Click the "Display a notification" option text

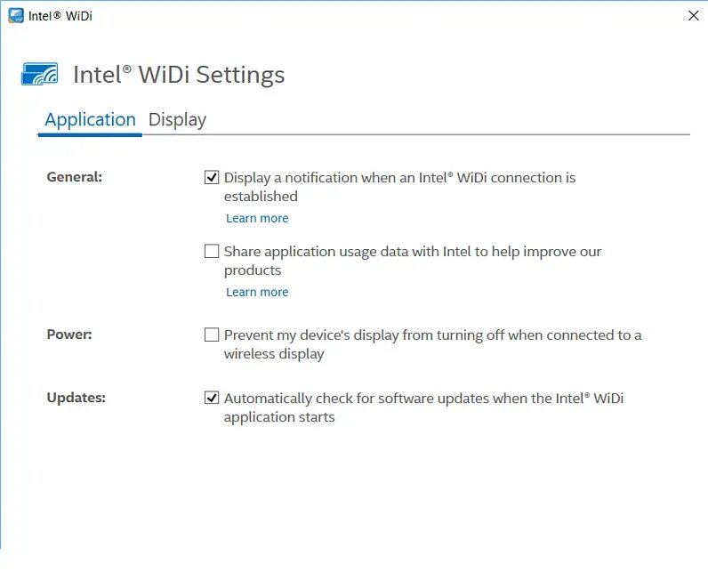(399, 178)
